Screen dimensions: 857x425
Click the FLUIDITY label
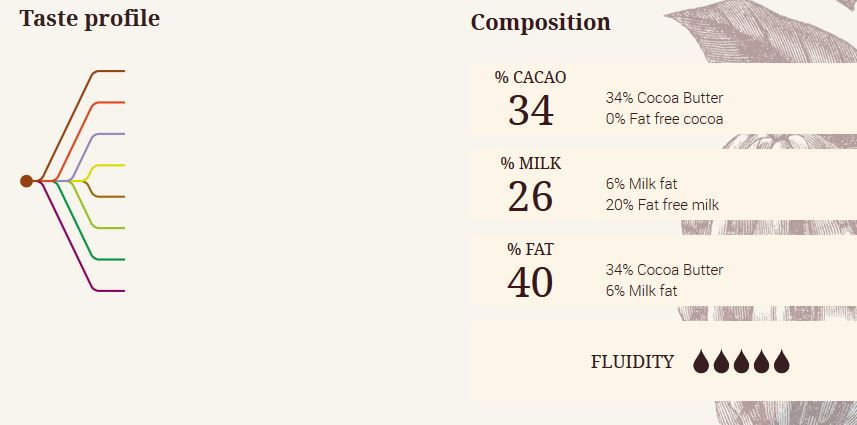pyautogui.click(x=632, y=362)
